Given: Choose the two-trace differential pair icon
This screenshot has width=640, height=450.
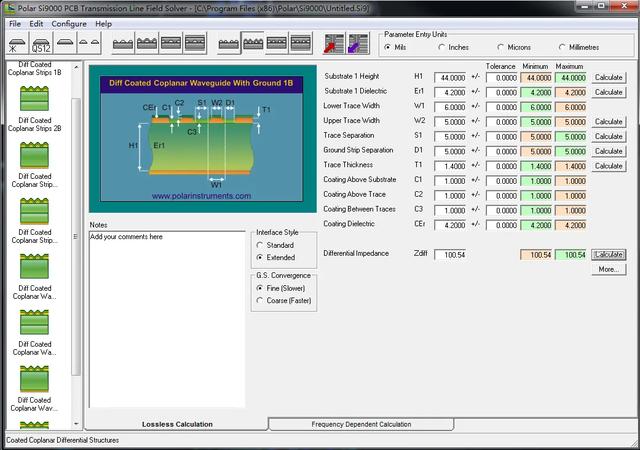Looking at the screenshot, I should [x=89, y=44].
